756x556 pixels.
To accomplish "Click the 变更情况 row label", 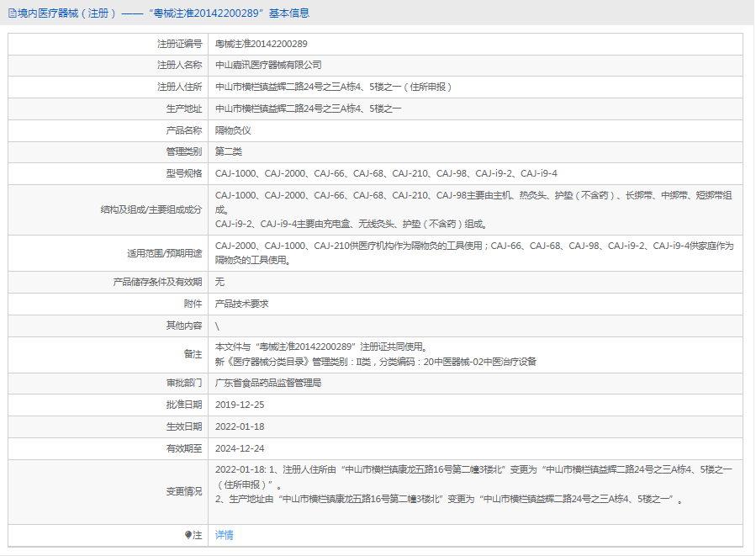I will [x=184, y=492].
